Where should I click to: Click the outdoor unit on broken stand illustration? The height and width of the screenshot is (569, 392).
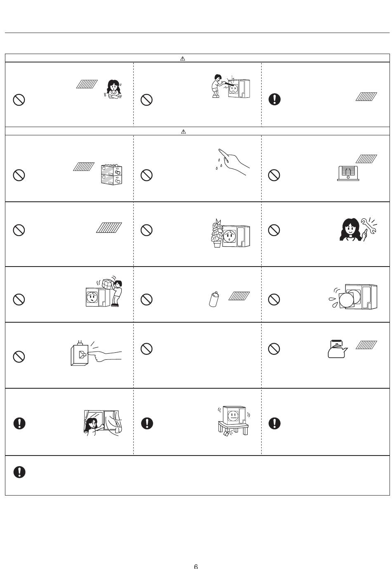pyautogui.click(x=234, y=421)
